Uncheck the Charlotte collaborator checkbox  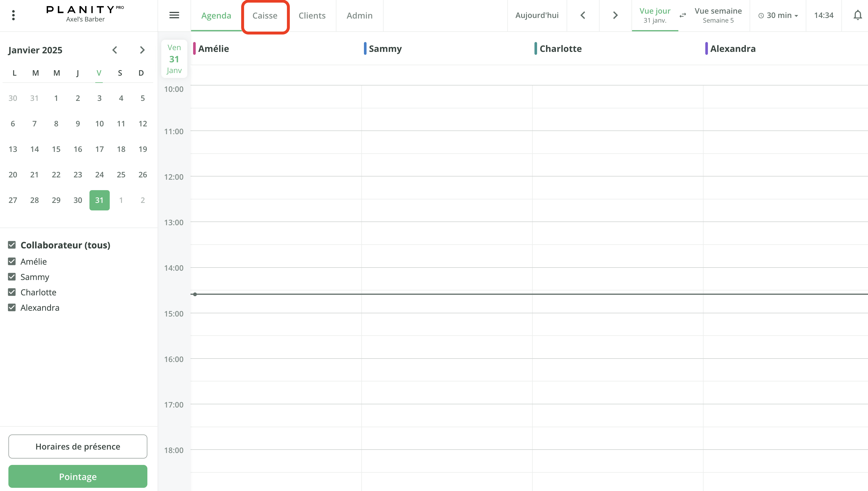(12, 292)
